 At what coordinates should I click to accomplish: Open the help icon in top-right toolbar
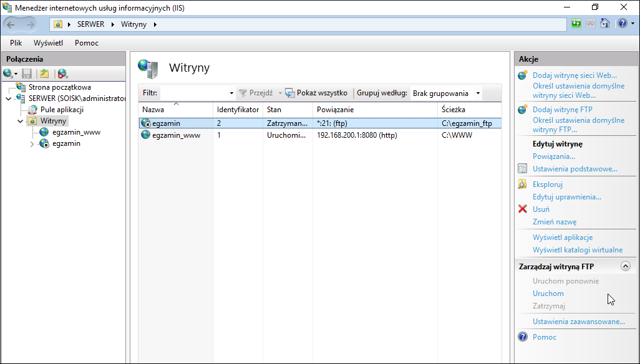[x=622, y=24]
